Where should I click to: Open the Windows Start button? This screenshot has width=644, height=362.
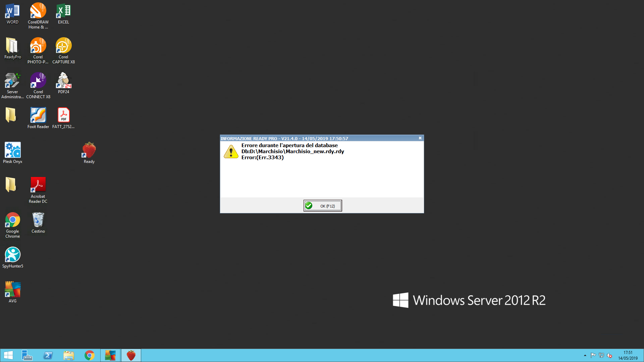(8, 355)
